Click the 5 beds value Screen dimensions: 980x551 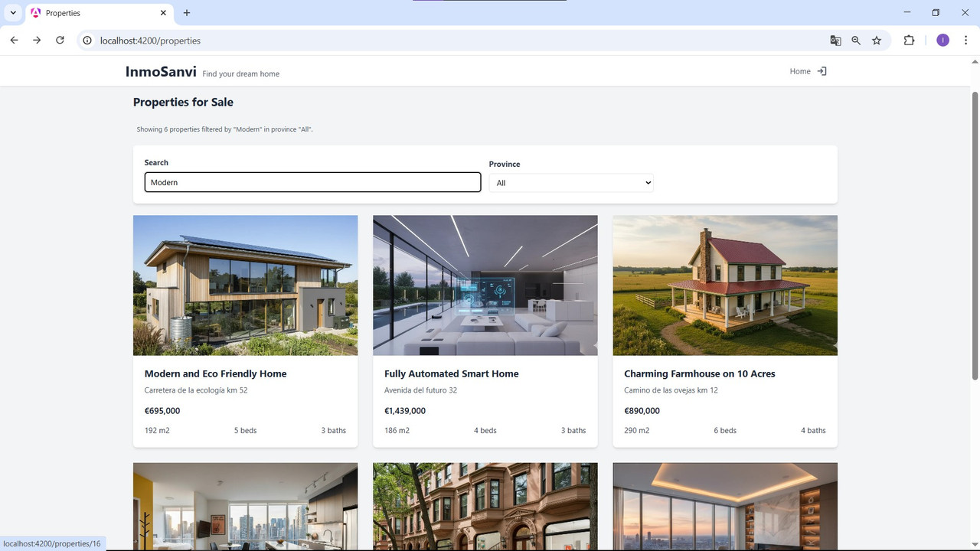245,430
